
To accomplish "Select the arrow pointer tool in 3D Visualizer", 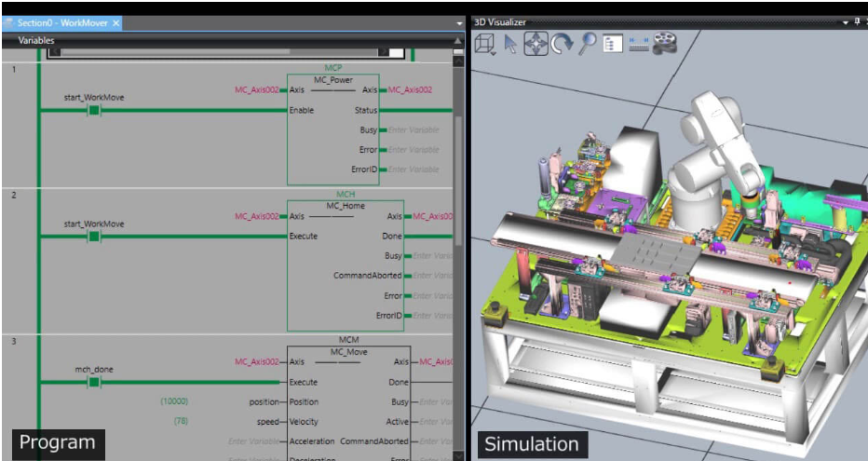I will [510, 44].
